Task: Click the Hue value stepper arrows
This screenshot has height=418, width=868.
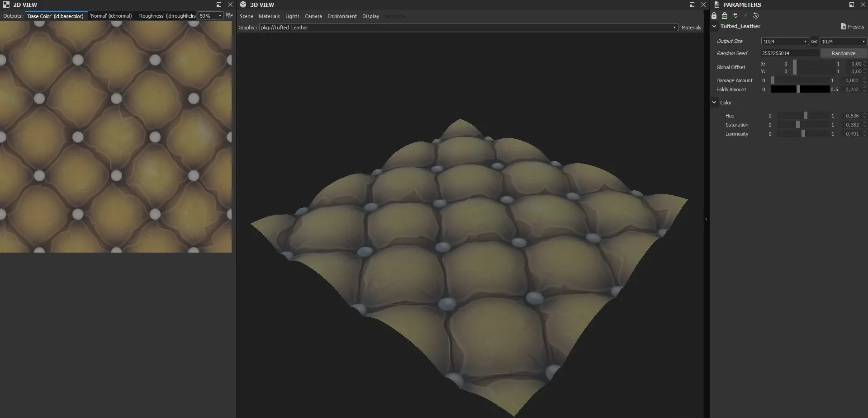Action: point(865,116)
